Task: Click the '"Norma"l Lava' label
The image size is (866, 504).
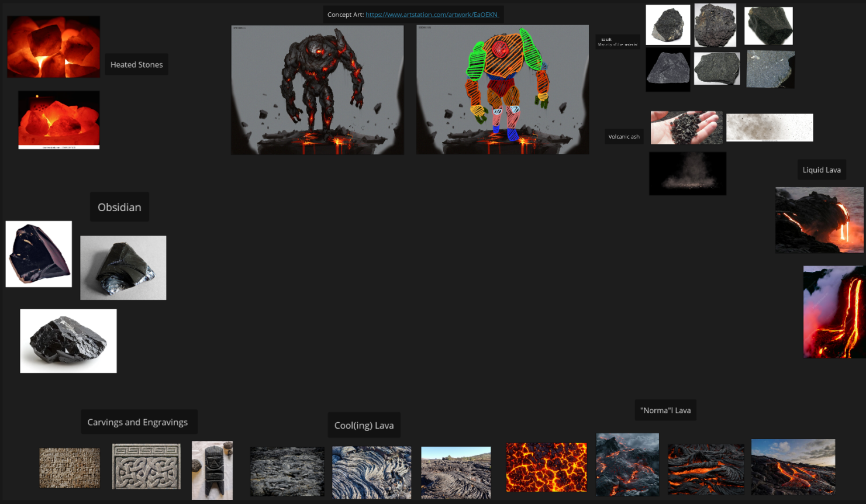Action: click(665, 410)
